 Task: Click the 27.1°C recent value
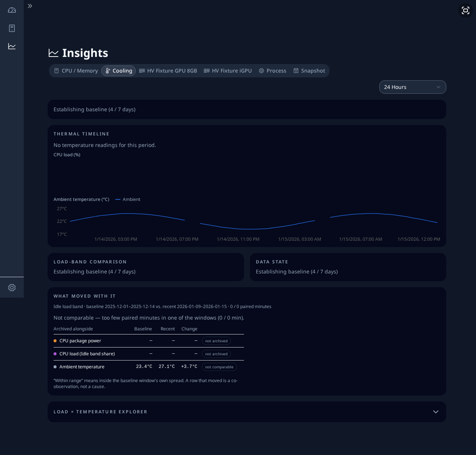[167, 366]
